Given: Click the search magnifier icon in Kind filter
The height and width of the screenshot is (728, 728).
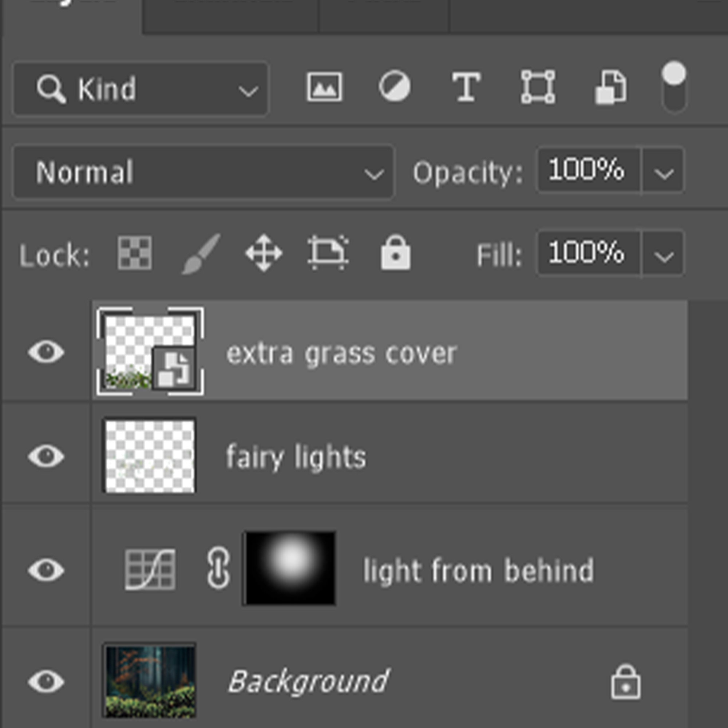Looking at the screenshot, I should [51, 89].
